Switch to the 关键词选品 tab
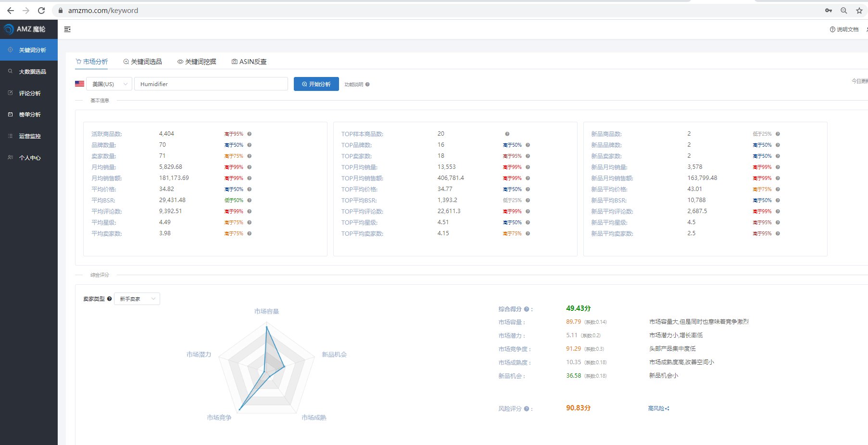Screen dimensions: 868x445 [x=143, y=62]
